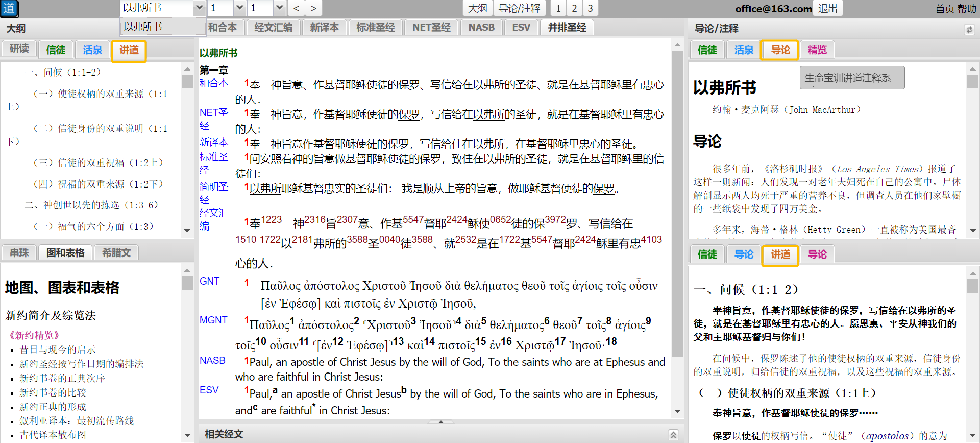980x443 pixels.
Task: Go to the previous chapter arrow
Action: point(297,8)
